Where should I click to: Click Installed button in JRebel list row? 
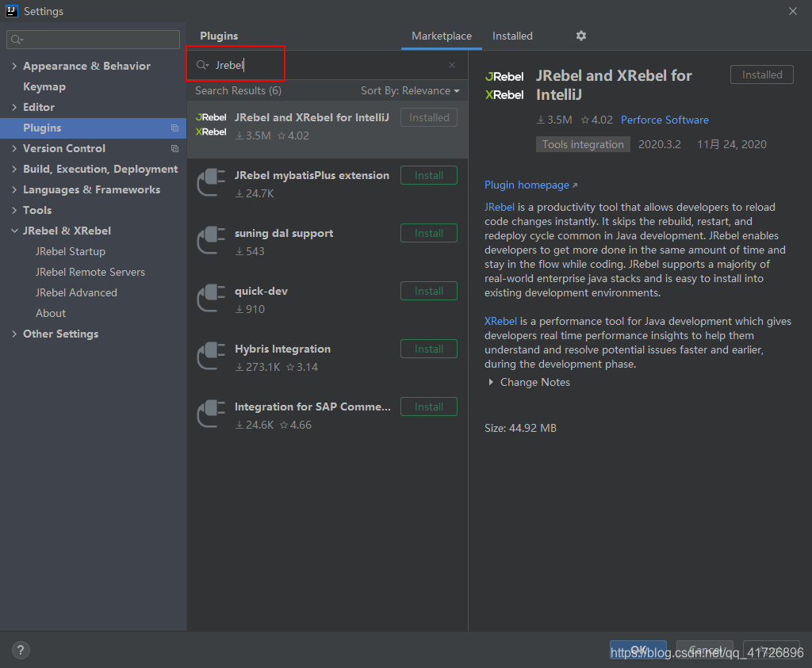(x=429, y=117)
